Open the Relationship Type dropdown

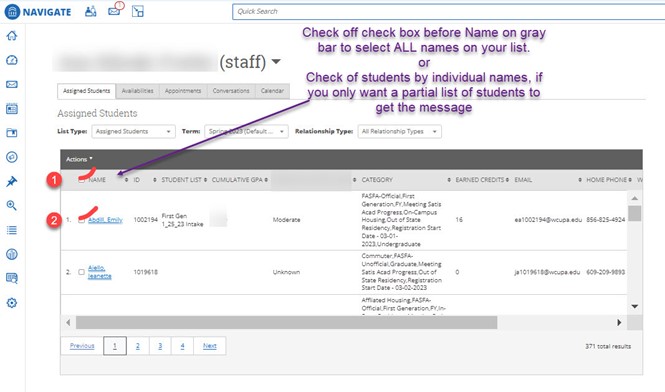400,132
